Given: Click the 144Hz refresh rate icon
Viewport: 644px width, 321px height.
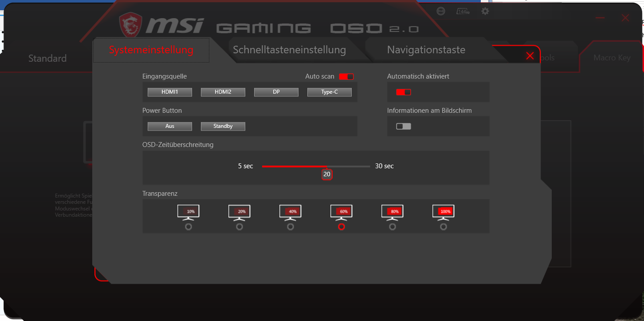Looking at the screenshot, I should [463, 12].
